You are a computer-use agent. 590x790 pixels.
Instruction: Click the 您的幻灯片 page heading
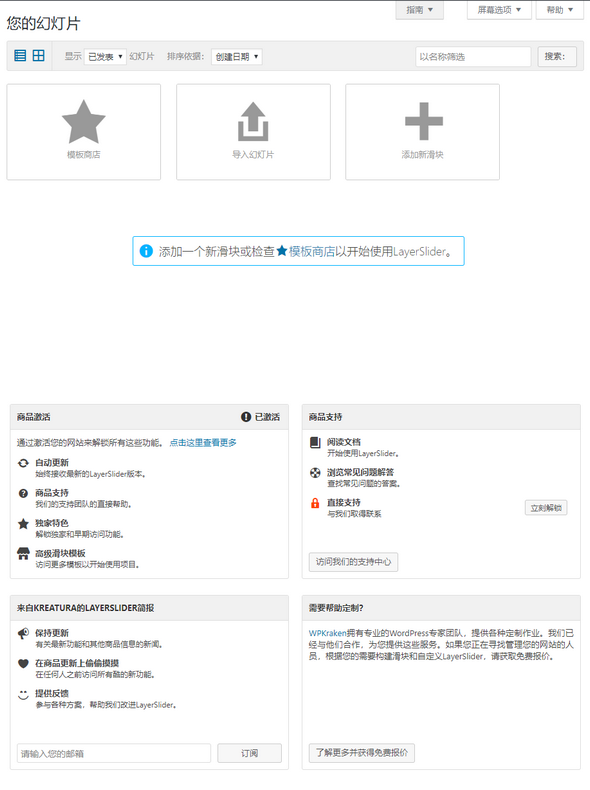tap(43, 23)
